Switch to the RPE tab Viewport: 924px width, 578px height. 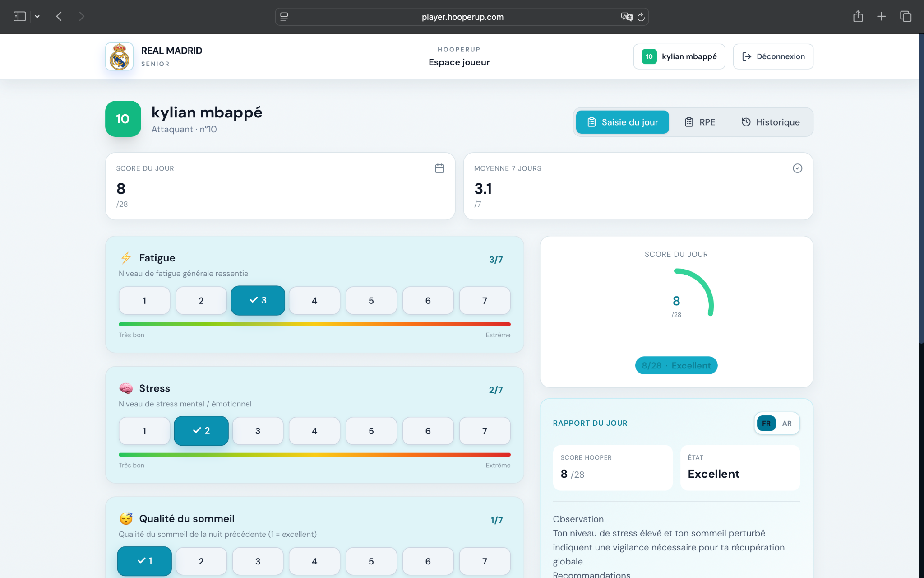click(x=700, y=122)
